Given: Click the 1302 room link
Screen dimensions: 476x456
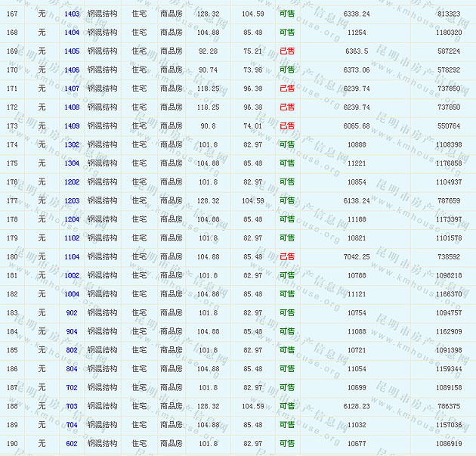Looking at the screenshot, I should 72,144.
